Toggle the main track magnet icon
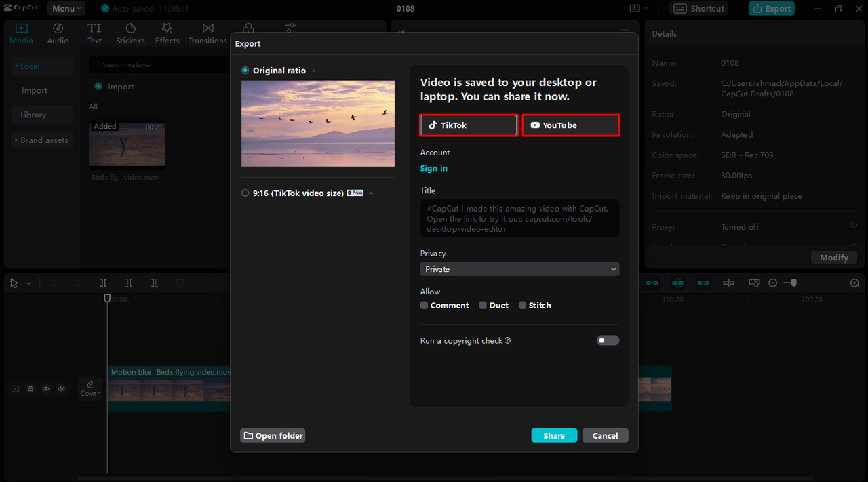The height and width of the screenshot is (482, 868). coord(652,283)
